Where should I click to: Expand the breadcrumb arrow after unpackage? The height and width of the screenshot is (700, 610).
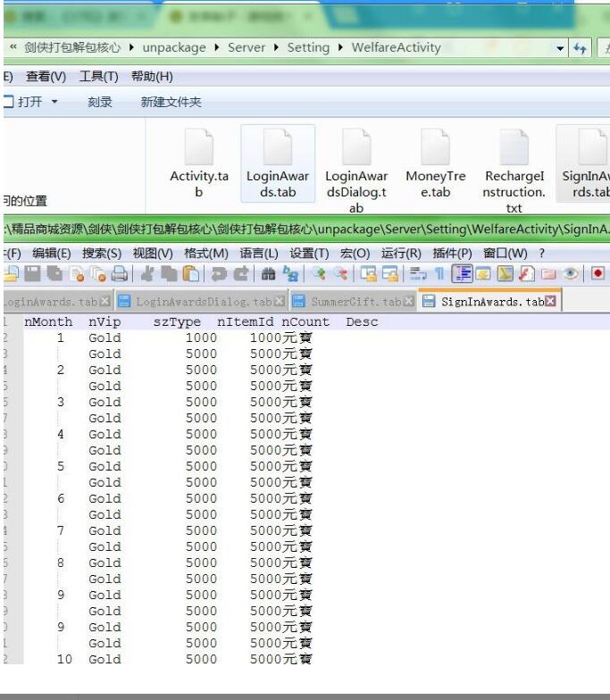(x=216, y=47)
